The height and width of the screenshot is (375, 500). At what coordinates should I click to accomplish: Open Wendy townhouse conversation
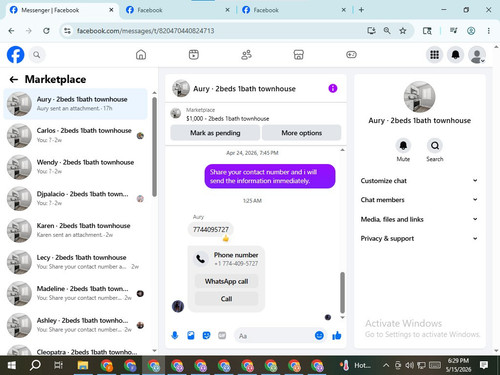click(x=75, y=167)
